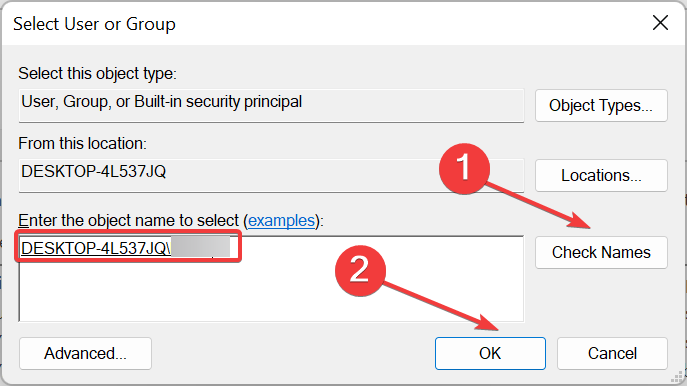687x386 pixels.
Task: Confirm the selection with OK
Action: [490, 353]
